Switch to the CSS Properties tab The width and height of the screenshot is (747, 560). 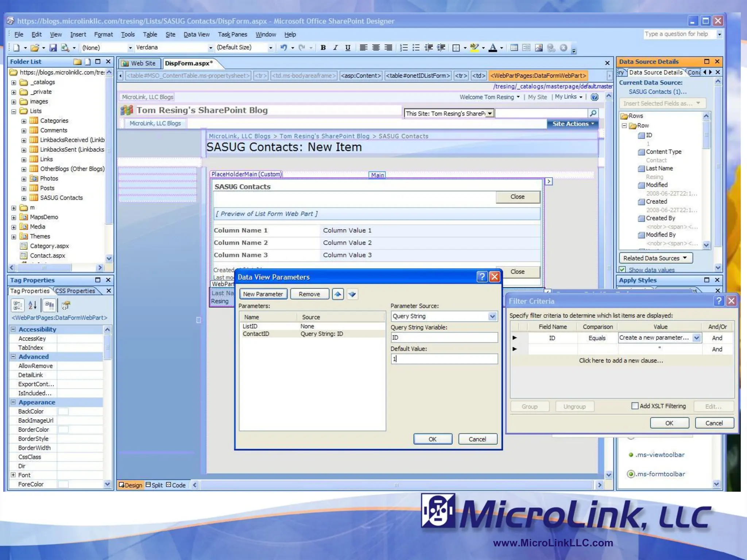[x=76, y=291]
